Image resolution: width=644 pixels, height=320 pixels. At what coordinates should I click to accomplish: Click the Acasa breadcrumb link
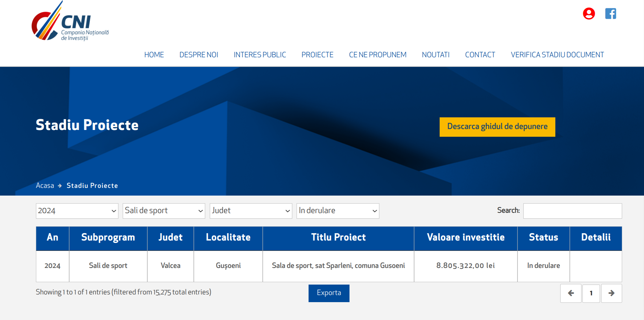coord(45,185)
